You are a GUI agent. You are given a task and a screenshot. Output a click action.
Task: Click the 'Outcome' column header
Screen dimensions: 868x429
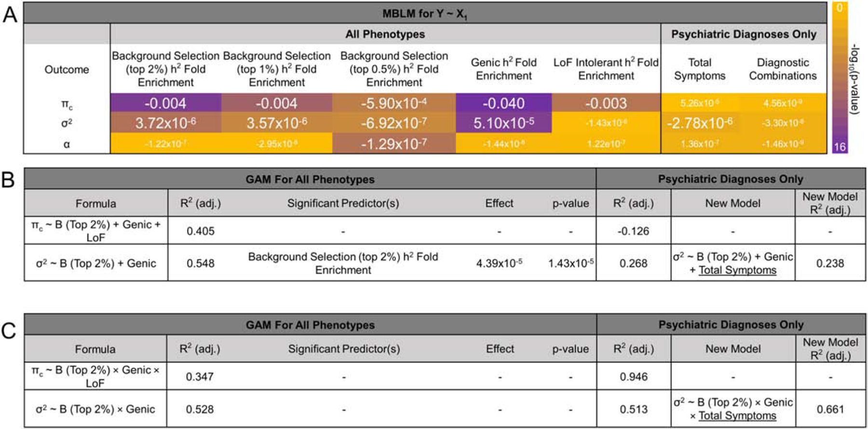pos(67,69)
